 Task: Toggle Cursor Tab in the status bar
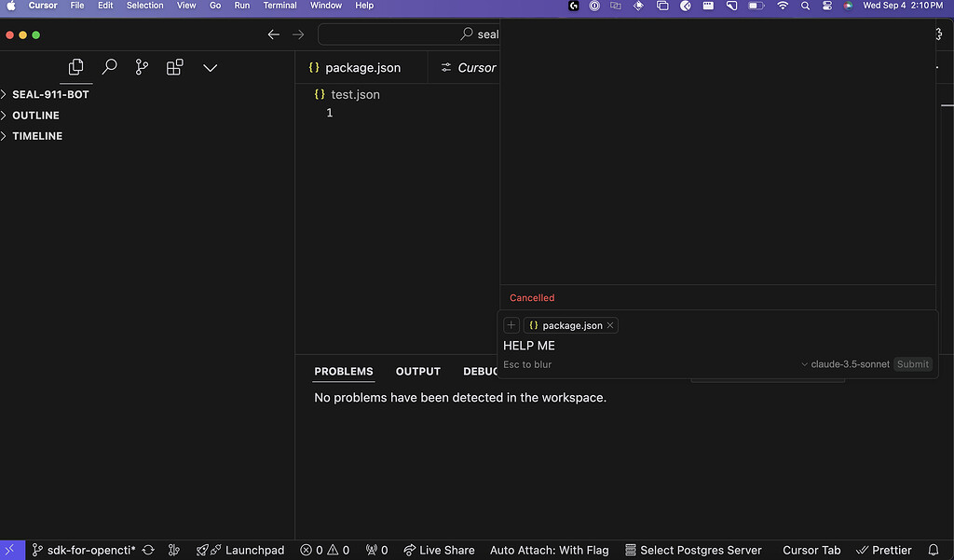tap(811, 550)
